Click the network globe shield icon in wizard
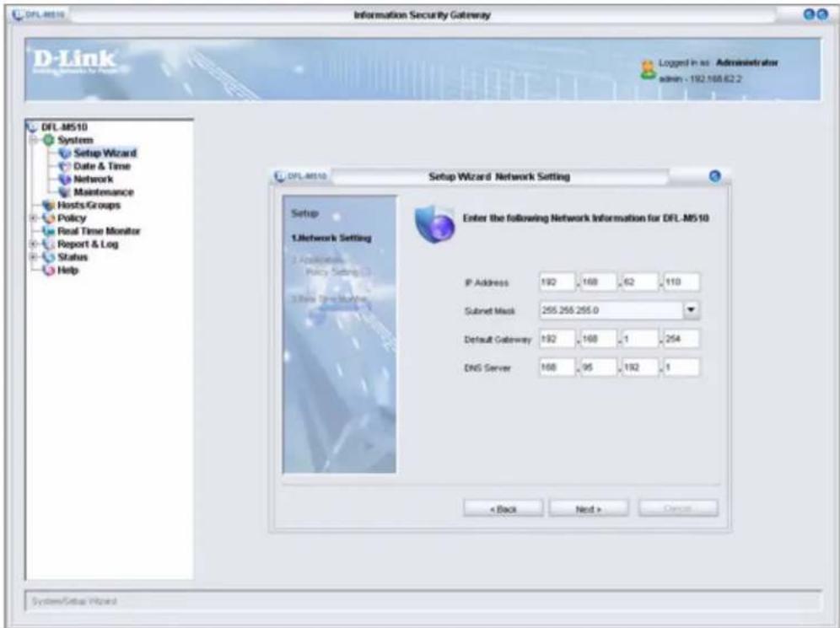Screen dimensions: 840x628 tap(434, 224)
